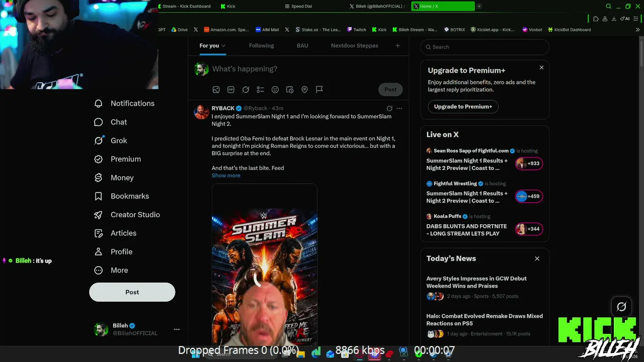
Task: Open the emoji picker in composer
Action: point(275,89)
